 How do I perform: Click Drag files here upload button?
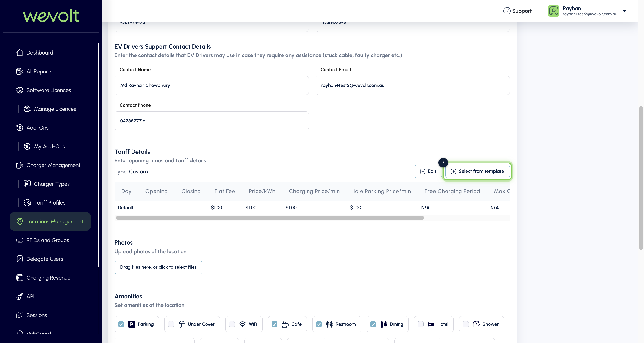[158, 267]
